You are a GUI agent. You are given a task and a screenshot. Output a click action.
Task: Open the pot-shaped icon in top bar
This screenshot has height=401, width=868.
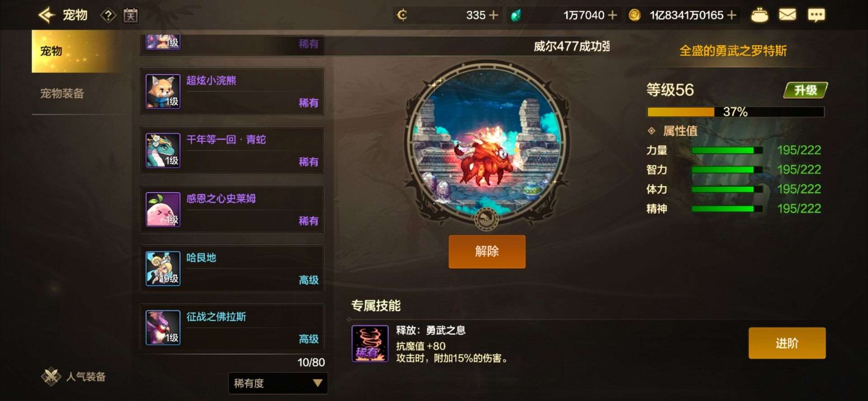coord(759,15)
